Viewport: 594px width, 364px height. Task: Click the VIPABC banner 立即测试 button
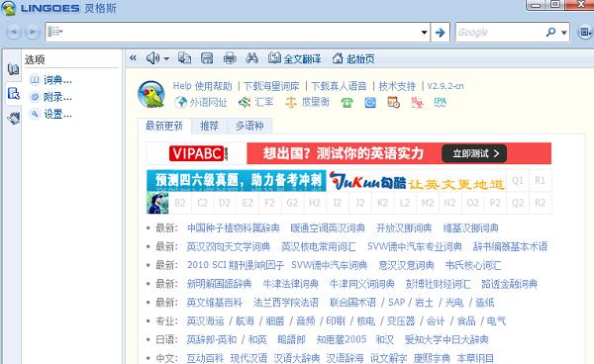[474, 153]
